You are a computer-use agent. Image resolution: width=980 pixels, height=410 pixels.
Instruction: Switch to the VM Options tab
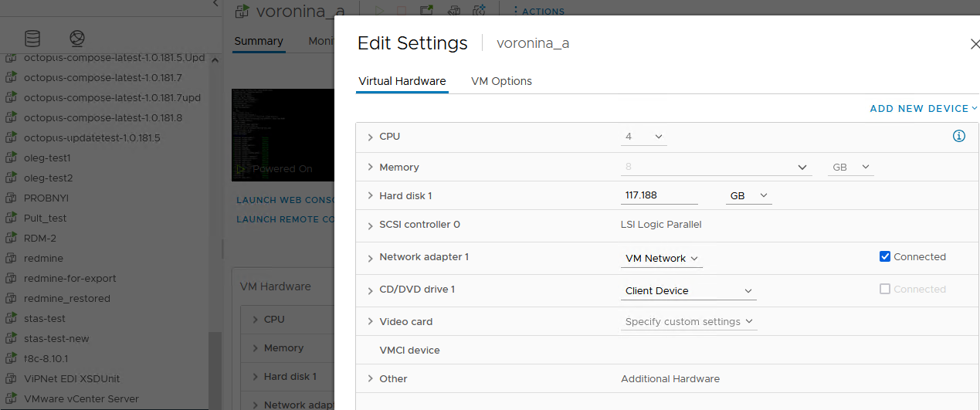pyautogui.click(x=501, y=81)
